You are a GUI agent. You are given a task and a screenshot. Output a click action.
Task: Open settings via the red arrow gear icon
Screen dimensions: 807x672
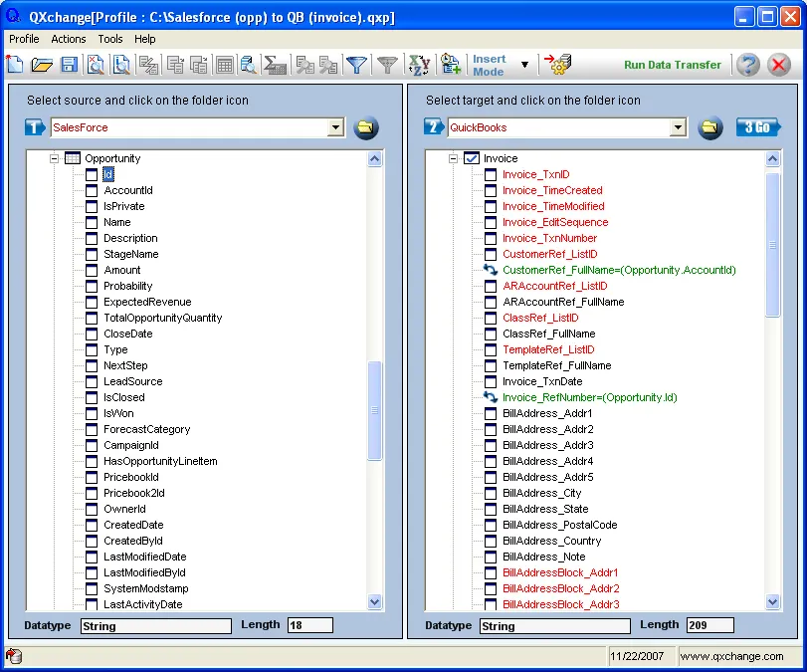[558, 65]
